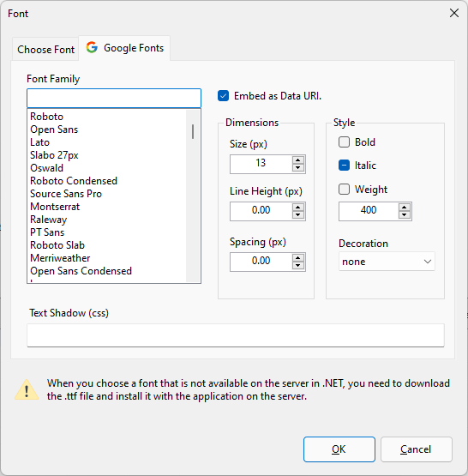Viewport: 468px width, 476px height.
Task: Pick Merriweather from the list
Action: coord(60,258)
